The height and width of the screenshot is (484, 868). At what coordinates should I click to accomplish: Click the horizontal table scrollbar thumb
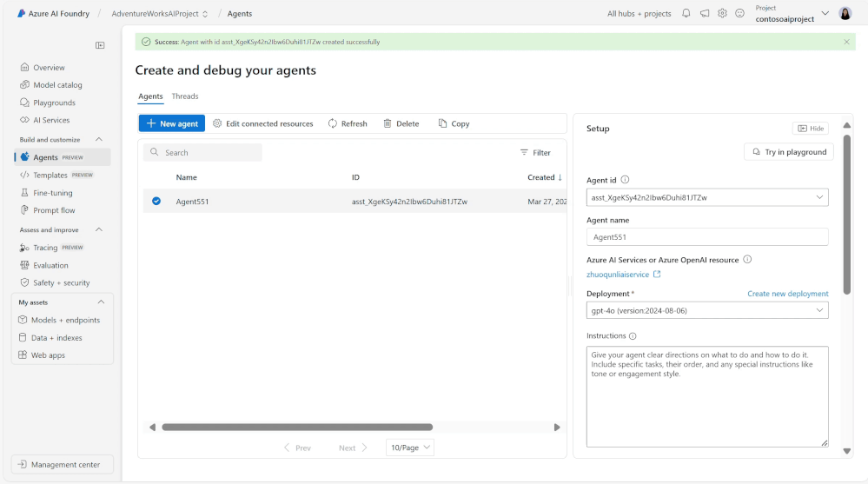[297, 427]
